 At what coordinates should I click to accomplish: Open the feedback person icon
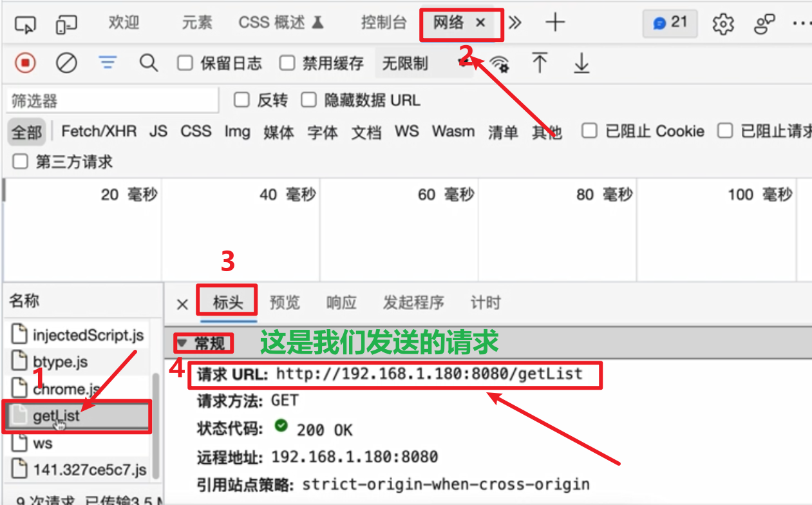click(x=765, y=24)
